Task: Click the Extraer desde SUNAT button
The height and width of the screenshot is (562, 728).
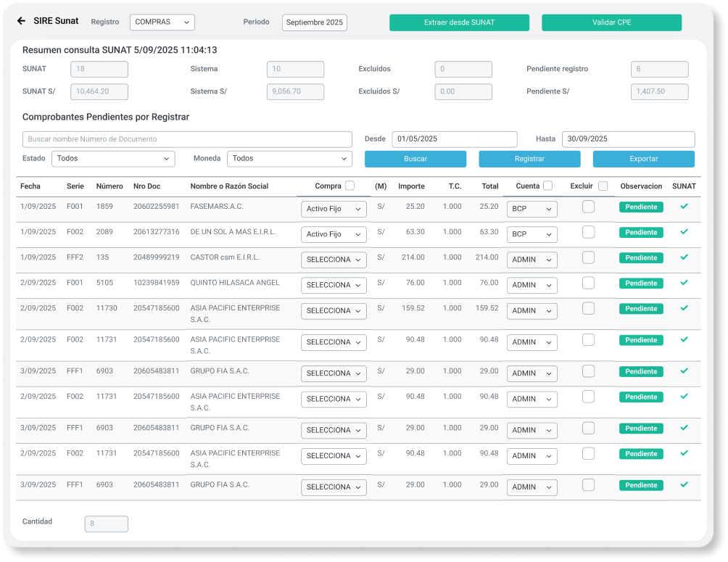Action: click(459, 22)
